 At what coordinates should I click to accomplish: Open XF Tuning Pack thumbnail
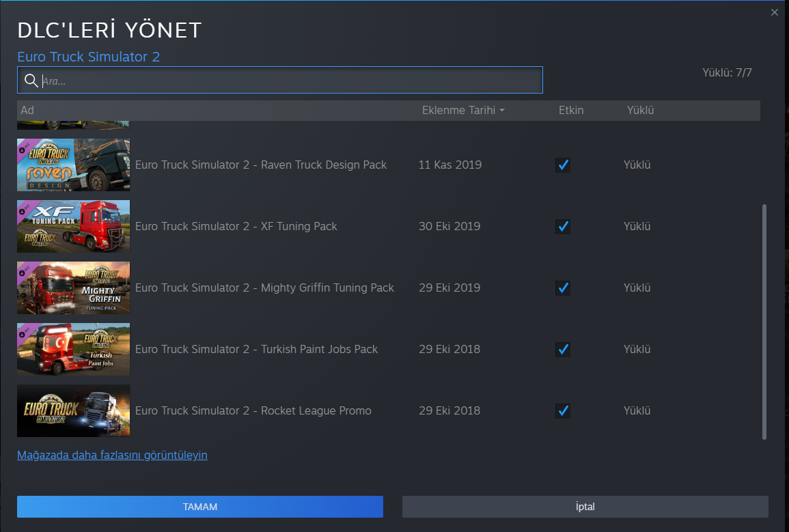click(74, 226)
